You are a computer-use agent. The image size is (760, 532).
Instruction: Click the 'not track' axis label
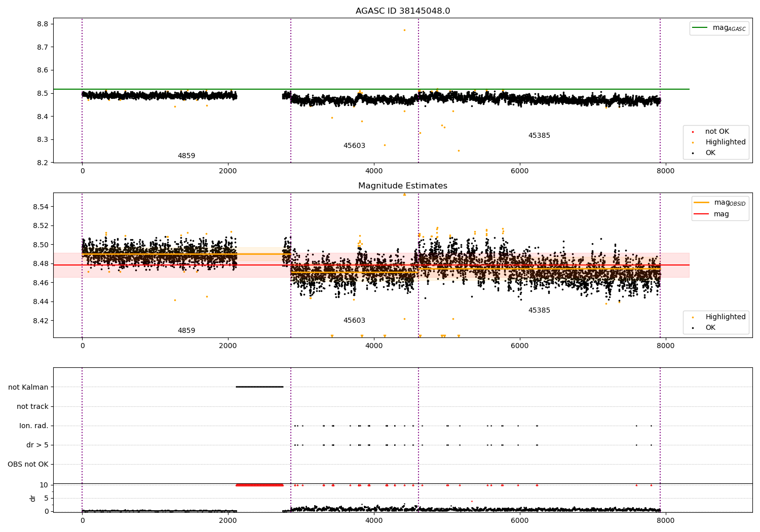[x=32, y=407]
